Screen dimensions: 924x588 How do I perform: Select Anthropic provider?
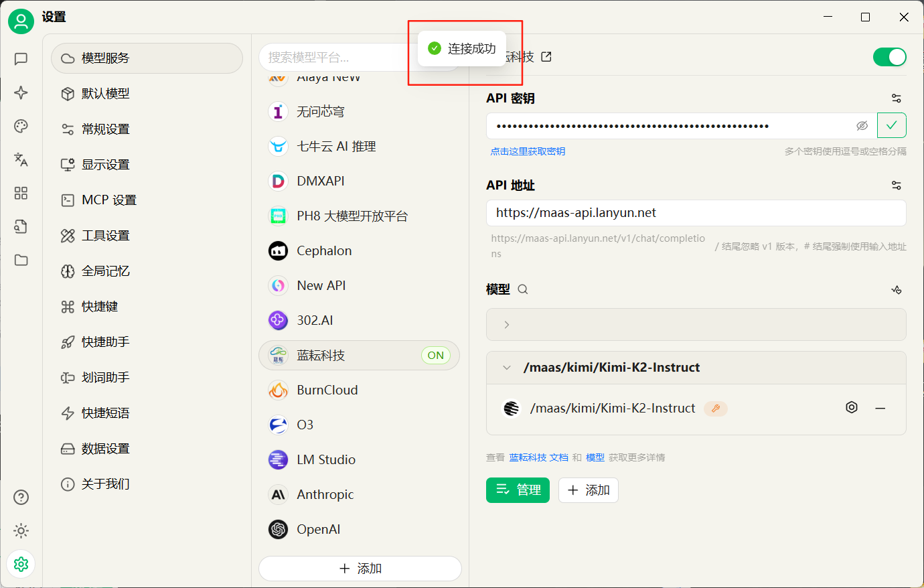[360, 495]
